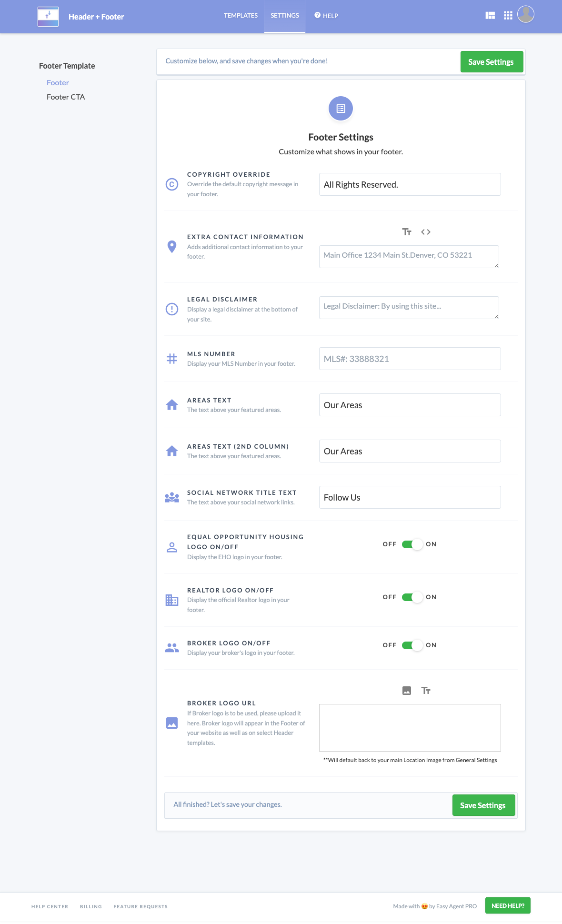Image resolution: width=562 pixels, height=924 pixels.
Task: Open the user profile avatar
Action: click(x=526, y=14)
